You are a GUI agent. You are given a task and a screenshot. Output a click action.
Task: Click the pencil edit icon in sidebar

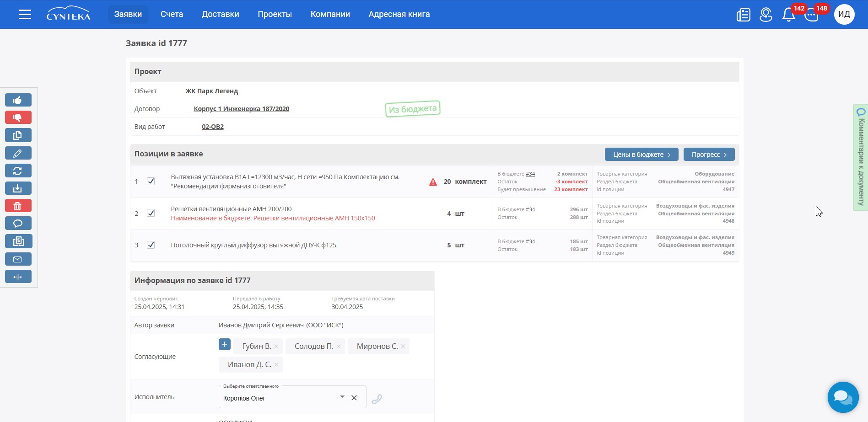18,153
